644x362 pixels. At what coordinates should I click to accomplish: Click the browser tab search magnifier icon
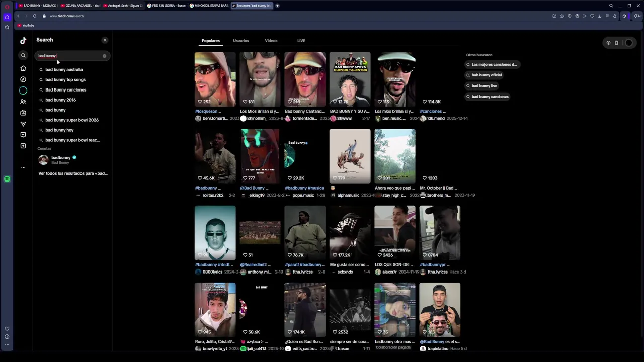pyautogui.click(x=611, y=6)
